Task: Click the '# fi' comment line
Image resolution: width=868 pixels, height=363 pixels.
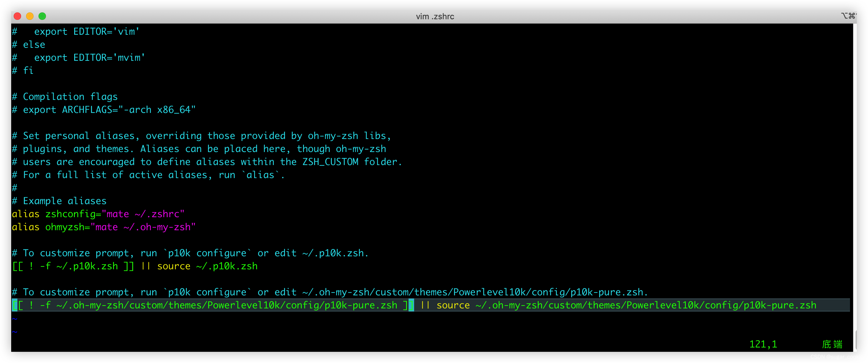Action: [23, 71]
